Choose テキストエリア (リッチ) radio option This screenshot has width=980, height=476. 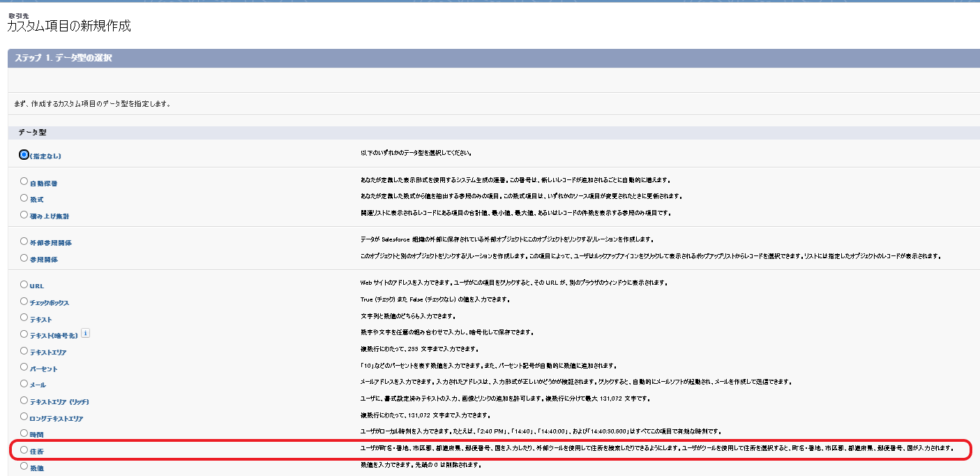click(x=24, y=401)
